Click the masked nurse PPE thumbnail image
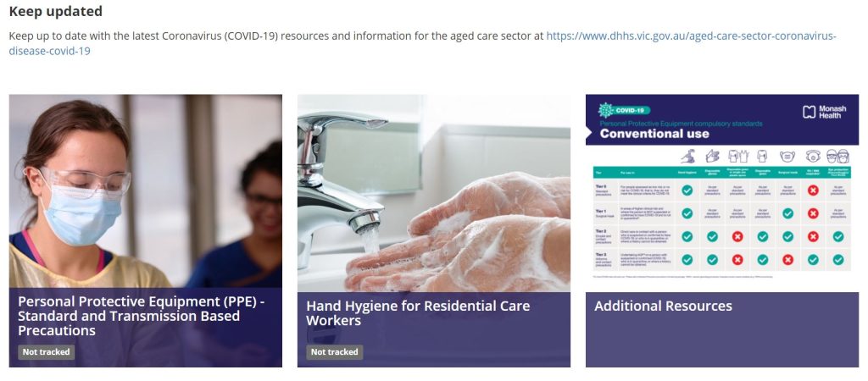Image resolution: width=868 pixels, height=381 pixels. tap(146, 190)
